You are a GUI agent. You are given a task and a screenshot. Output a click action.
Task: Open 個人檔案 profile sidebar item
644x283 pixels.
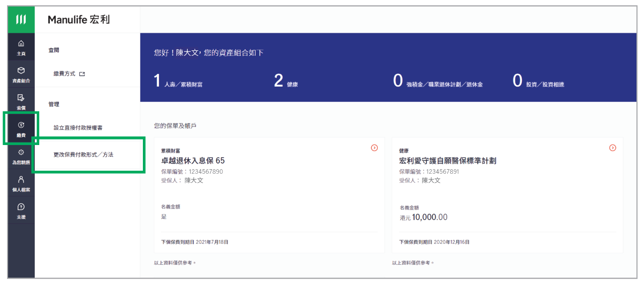21,183
